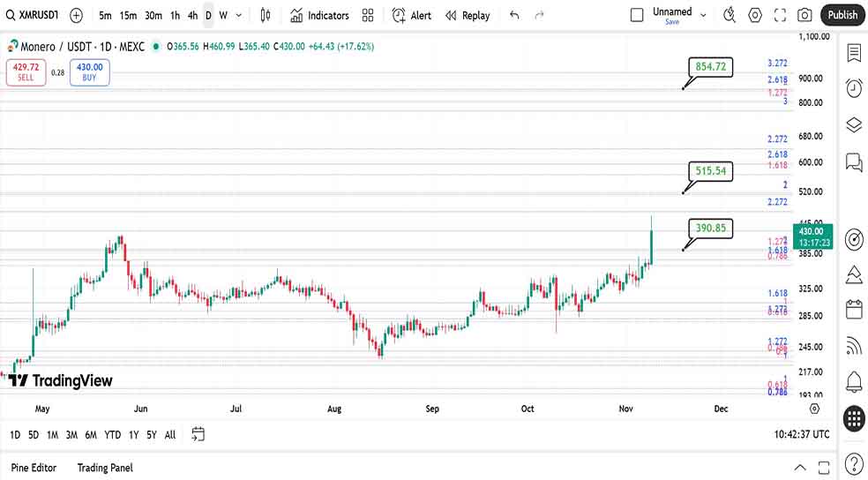The image size is (868, 480).
Task: Open notifications bell in right sidebar
Action: [853, 381]
